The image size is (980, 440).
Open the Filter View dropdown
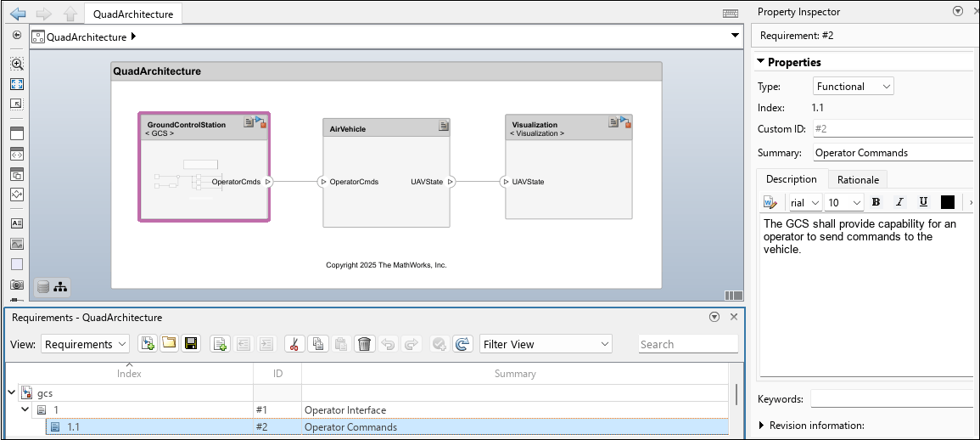pos(546,344)
